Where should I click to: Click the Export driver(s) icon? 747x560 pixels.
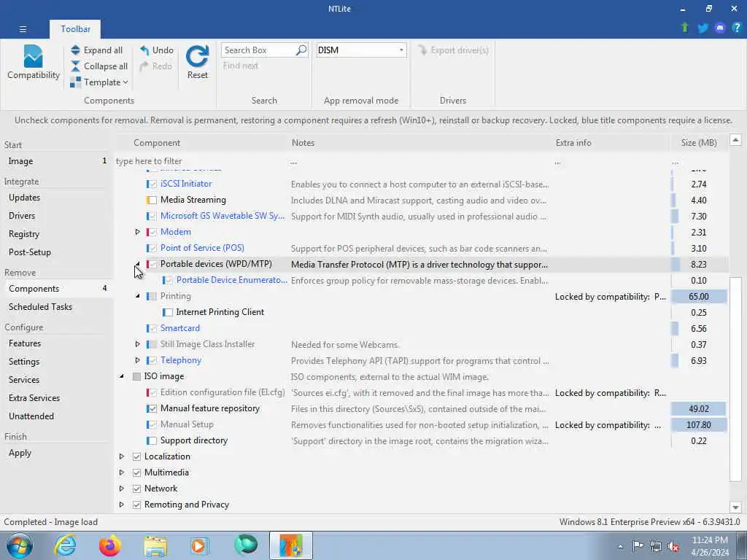422,50
